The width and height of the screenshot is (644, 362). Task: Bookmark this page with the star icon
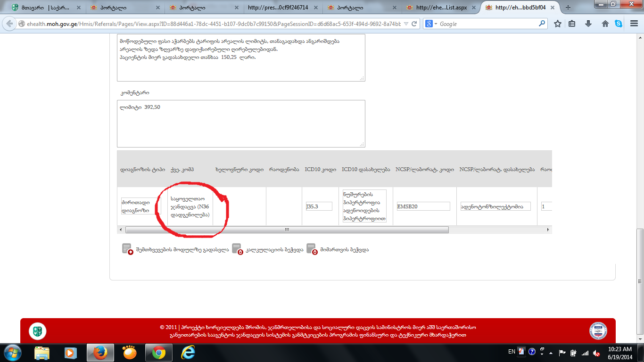coord(558,24)
